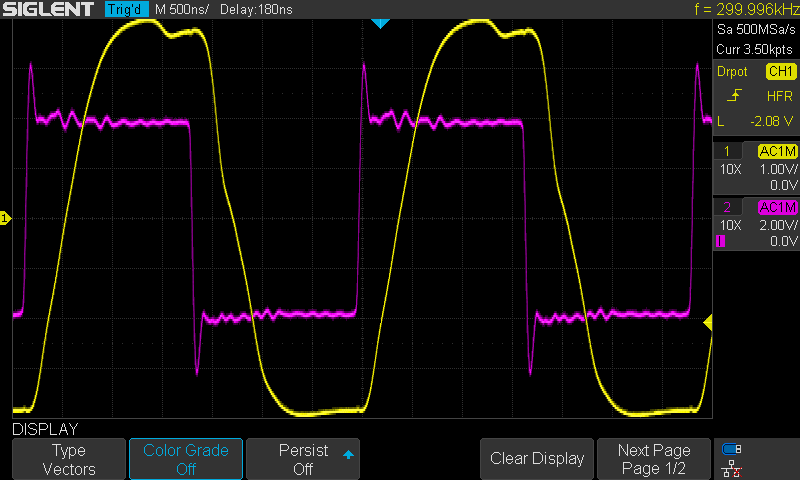Click the Drpot trigger type label

(x=732, y=72)
